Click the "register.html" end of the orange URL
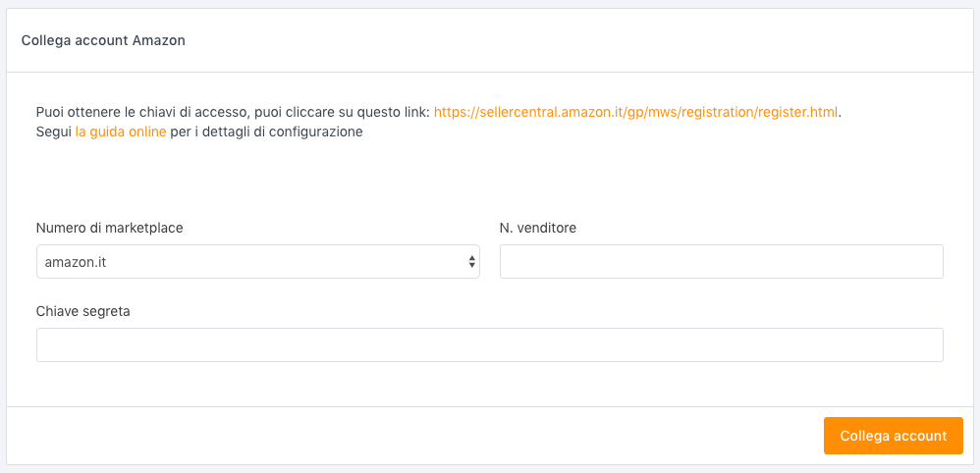Image resolution: width=980 pixels, height=473 pixels. click(797, 112)
